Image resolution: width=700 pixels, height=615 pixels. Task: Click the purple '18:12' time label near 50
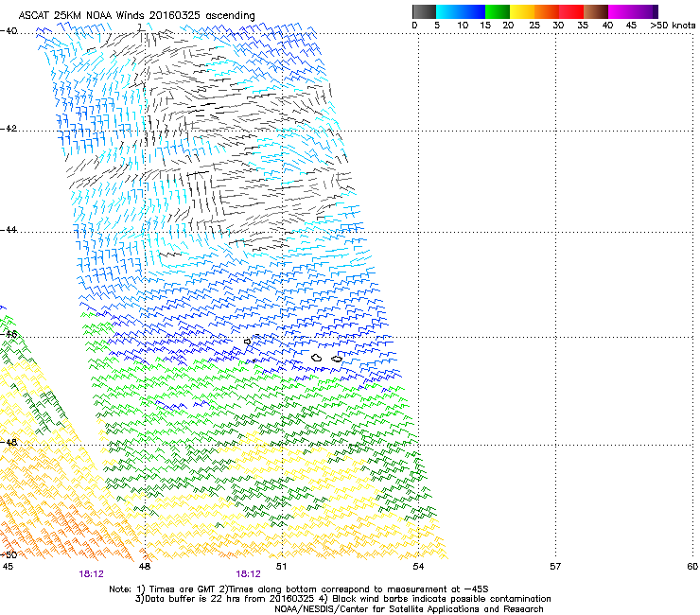248,574
